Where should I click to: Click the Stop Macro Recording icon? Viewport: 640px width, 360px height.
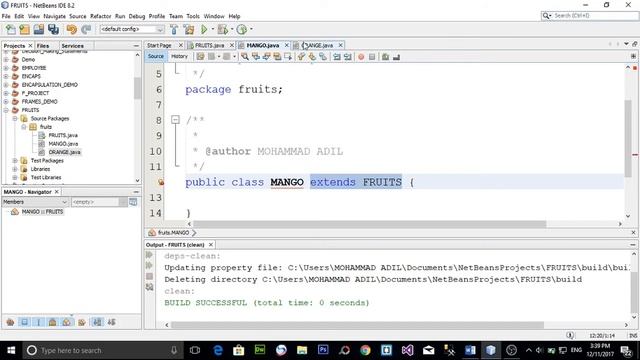[372, 57]
